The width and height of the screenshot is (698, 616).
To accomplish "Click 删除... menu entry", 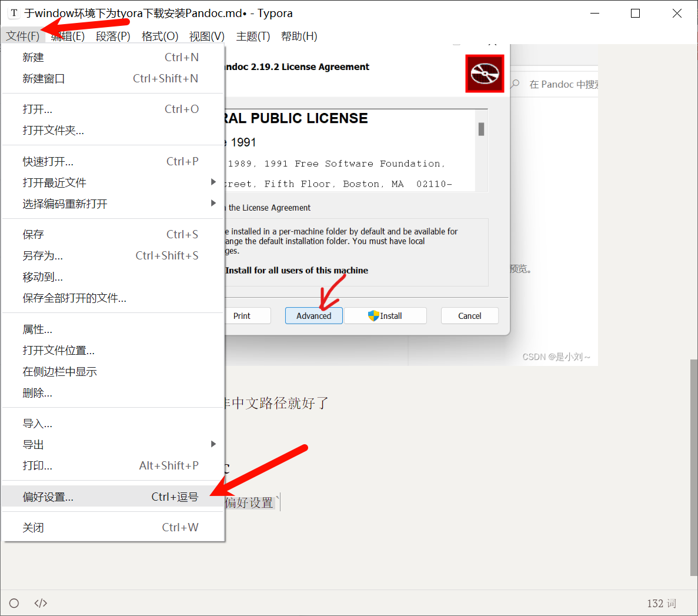I will click(x=113, y=393).
